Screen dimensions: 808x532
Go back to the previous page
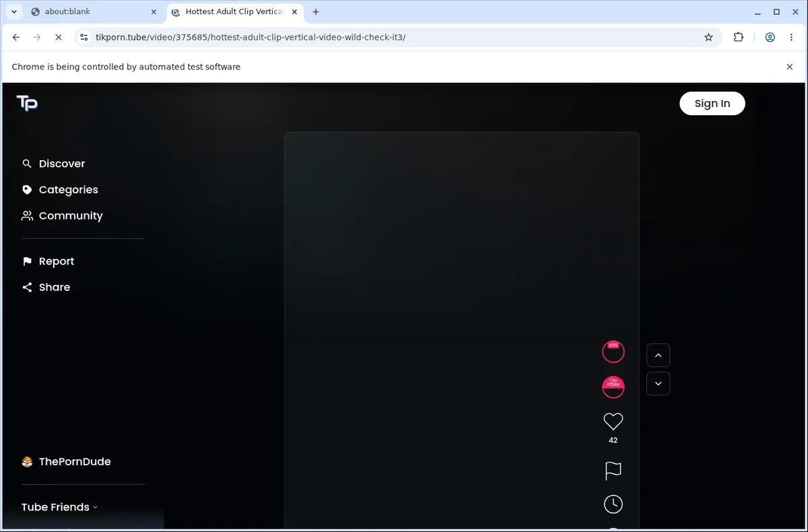pyautogui.click(x=16, y=37)
